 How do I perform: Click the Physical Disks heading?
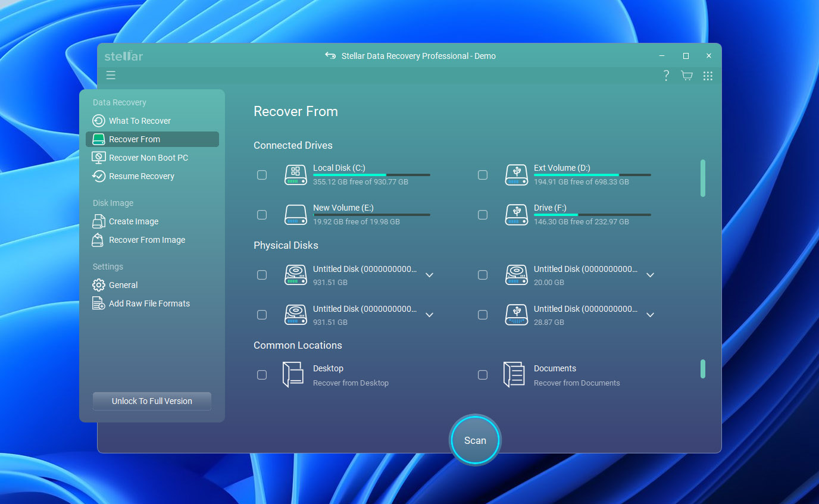[286, 245]
